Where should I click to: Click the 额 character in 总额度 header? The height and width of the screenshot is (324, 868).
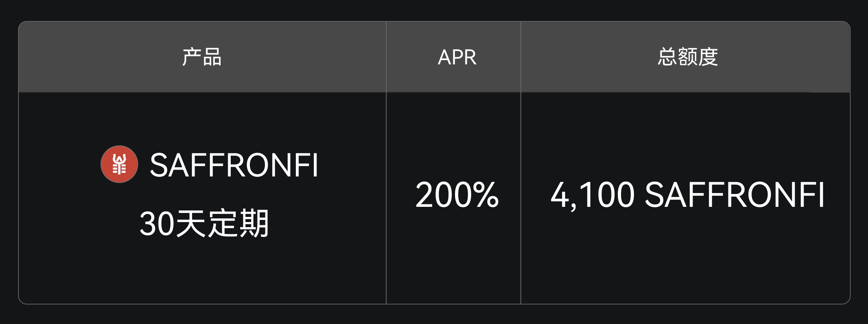688,57
